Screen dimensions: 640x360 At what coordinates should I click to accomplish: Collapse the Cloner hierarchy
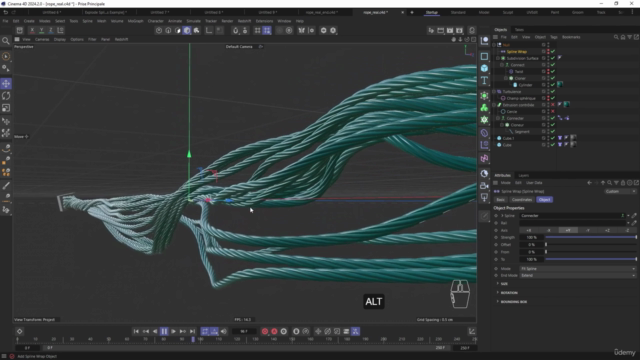pos(506,78)
